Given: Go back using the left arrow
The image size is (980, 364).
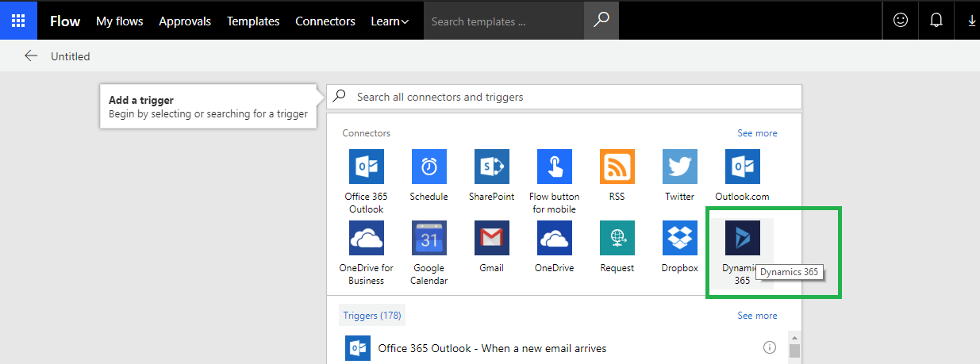Looking at the screenshot, I should [x=31, y=56].
